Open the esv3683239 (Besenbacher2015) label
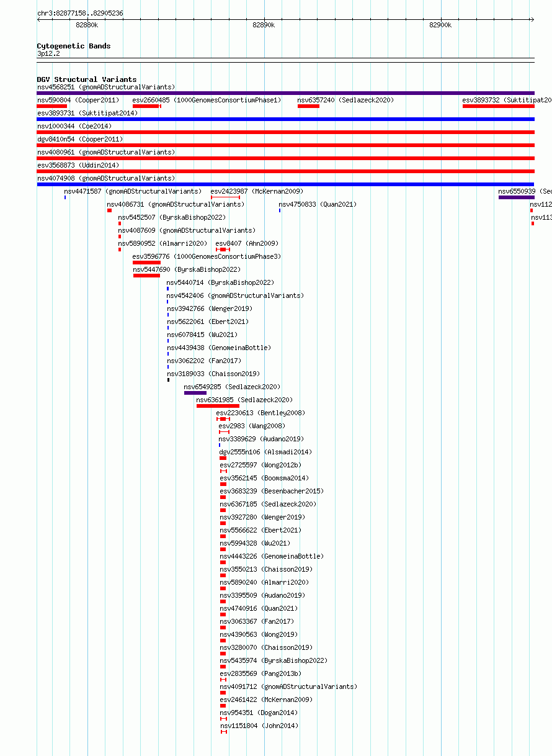This screenshot has height=756, width=552. tap(272, 491)
